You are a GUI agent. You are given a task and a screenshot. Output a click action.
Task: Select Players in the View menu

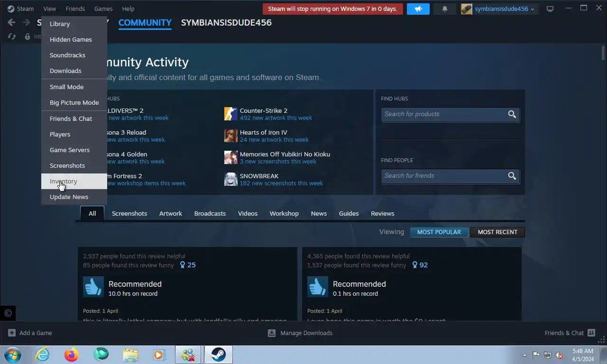coord(74,134)
